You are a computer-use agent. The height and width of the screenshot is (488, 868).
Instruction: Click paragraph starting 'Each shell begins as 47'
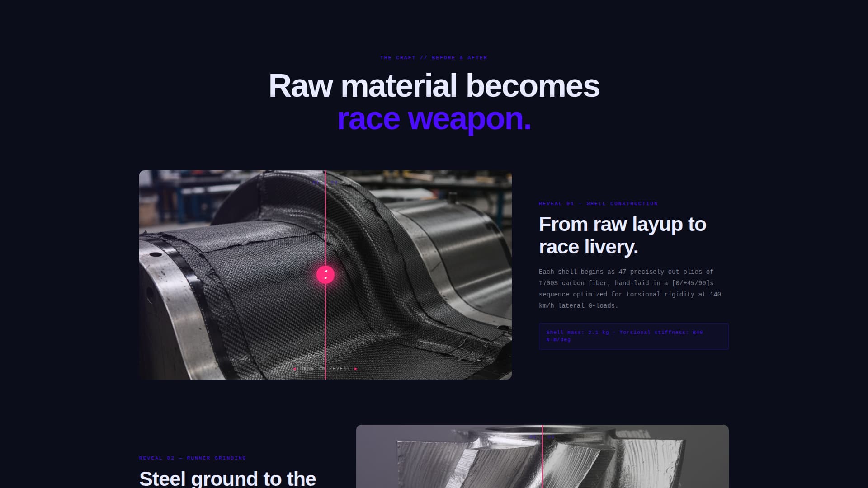pos(630,289)
